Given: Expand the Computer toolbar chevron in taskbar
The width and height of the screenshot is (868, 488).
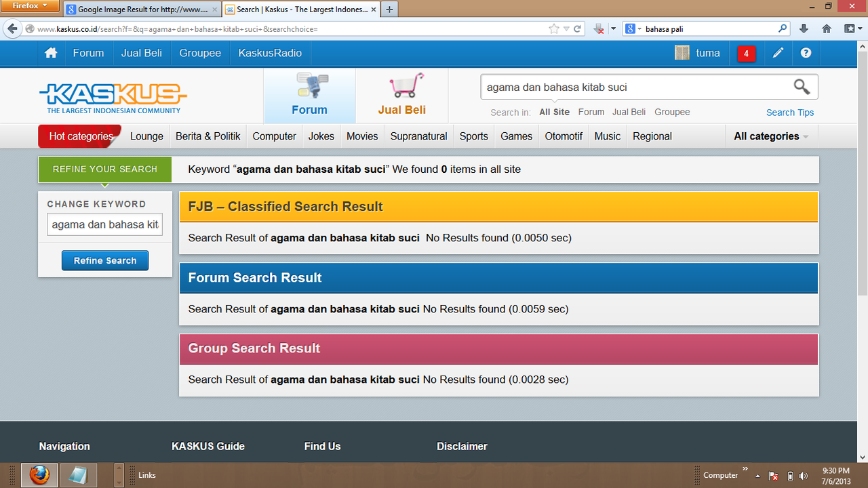Looking at the screenshot, I should coord(745,469).
